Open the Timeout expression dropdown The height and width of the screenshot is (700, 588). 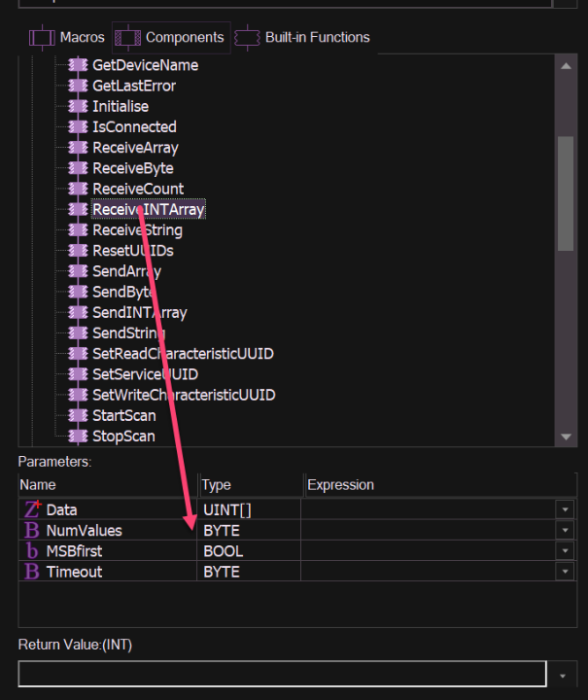(565, 572)
